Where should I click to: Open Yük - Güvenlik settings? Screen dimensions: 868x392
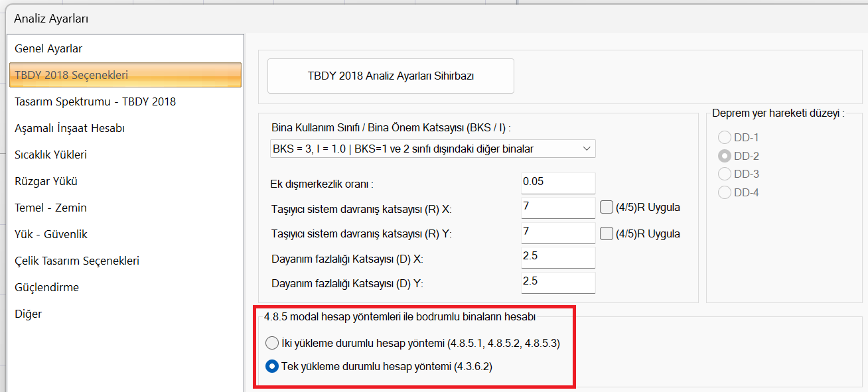(51, 234)
